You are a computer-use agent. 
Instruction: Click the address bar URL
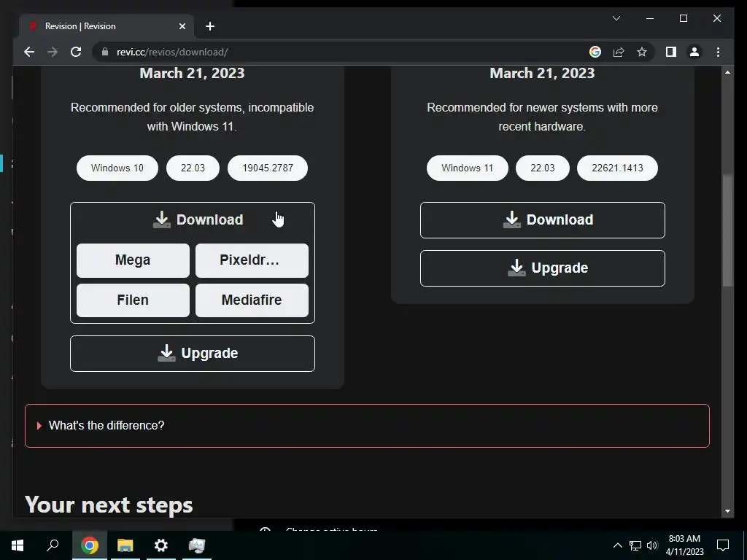tap(172, 52)
